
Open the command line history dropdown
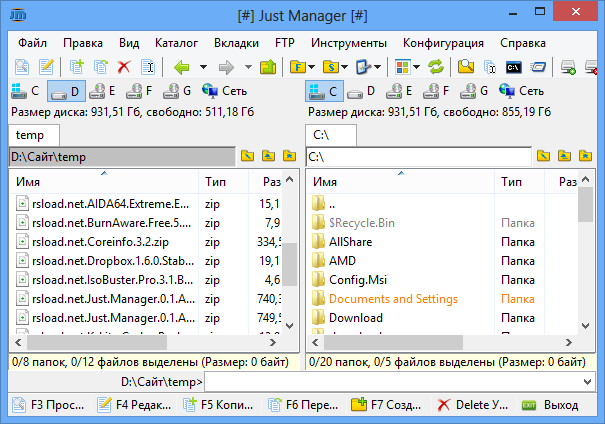[587, 382]
